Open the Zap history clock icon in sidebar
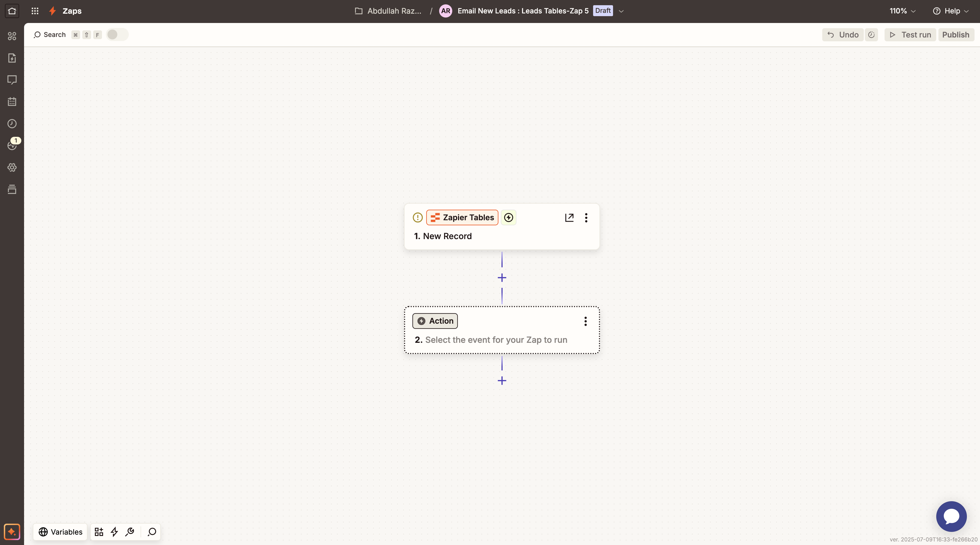 point(12,124)
